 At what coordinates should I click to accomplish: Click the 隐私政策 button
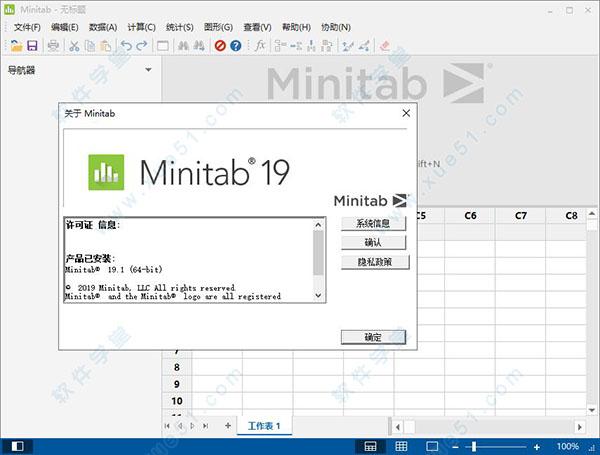point(375,262)
